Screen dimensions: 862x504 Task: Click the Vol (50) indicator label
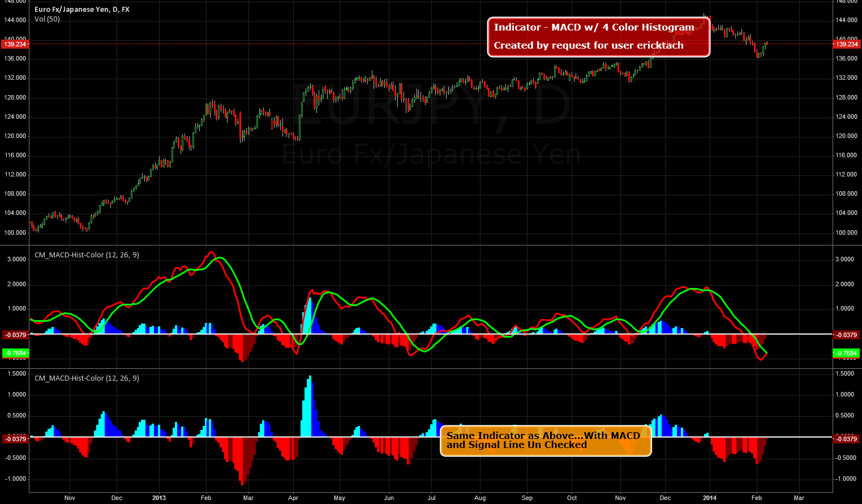coord(46,19)
